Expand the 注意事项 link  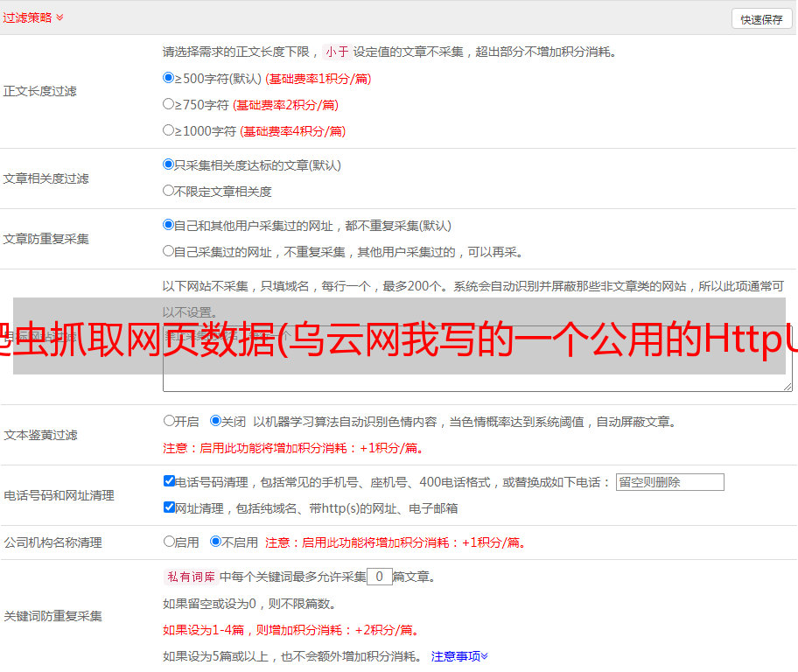coord(459,655)
